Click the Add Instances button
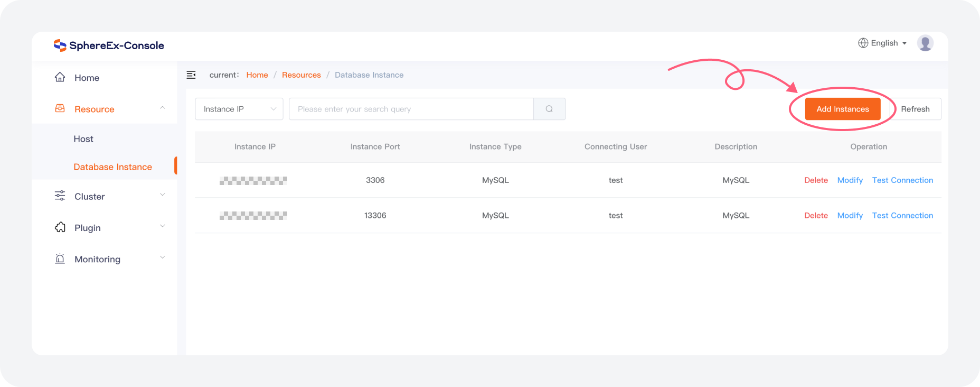980x387 pixels. [x=842, y=109]
